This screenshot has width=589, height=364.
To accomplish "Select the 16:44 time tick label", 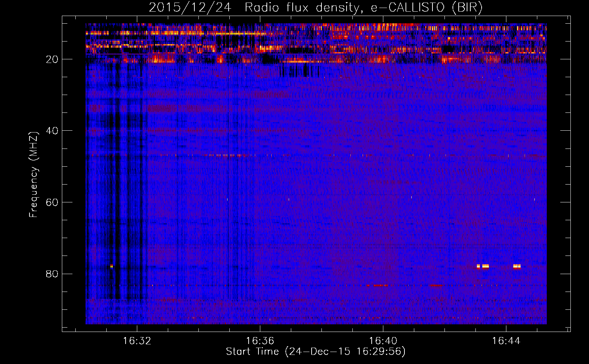I will tap(506, 341).
